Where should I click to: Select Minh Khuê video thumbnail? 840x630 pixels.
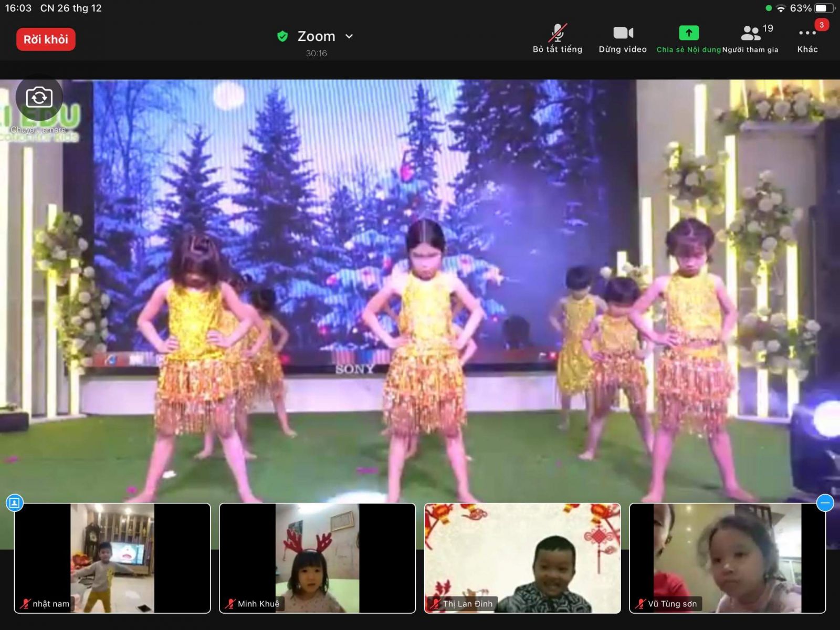[x=317, y=558]
